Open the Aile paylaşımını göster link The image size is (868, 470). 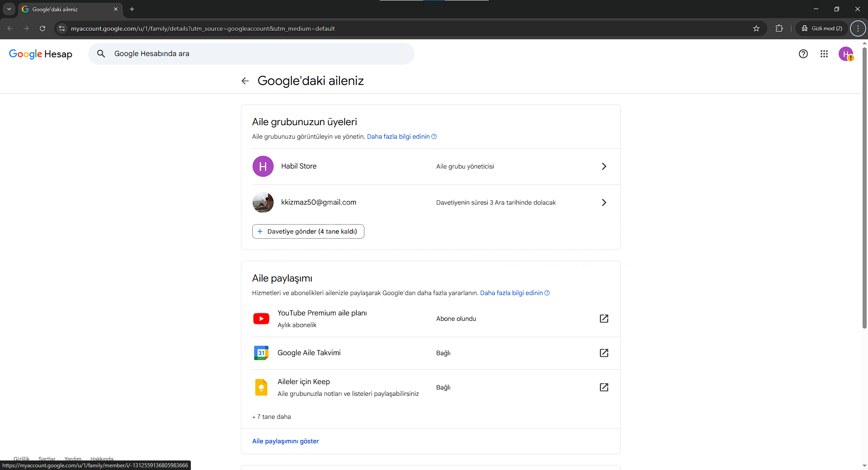[x=285, y=441]
